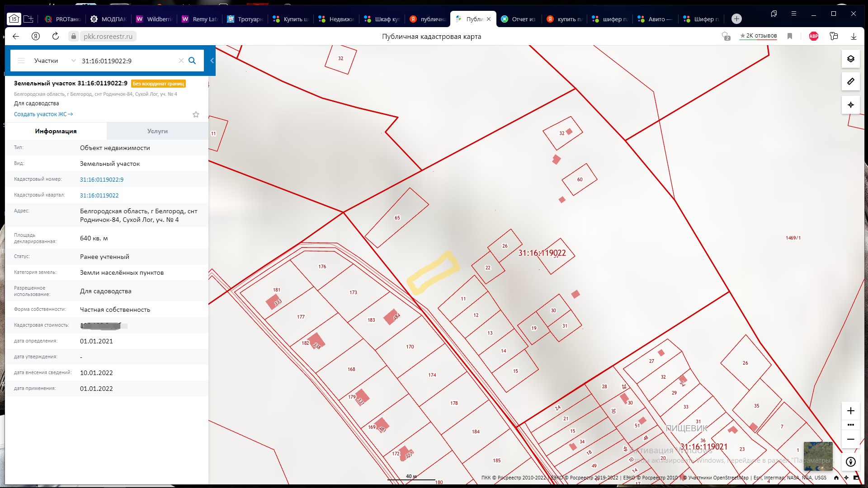Click the cadastral number search input
The width and height of the screenshot is (868, 488).
(x=127, y=61)
